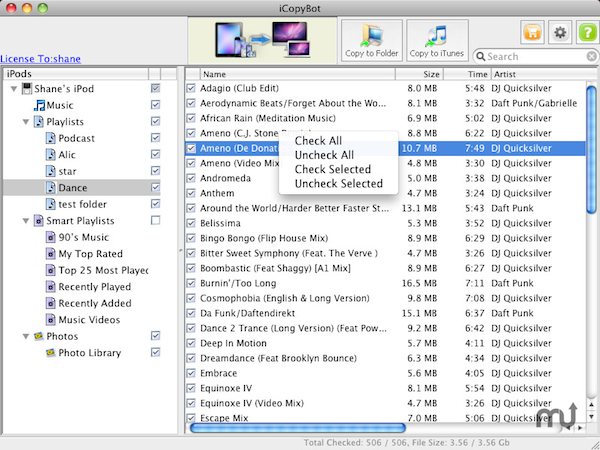Viewport: 600px width, 450px height.
Task: Click the 90's Music smart playlist icon
Action: click(51, 237)
